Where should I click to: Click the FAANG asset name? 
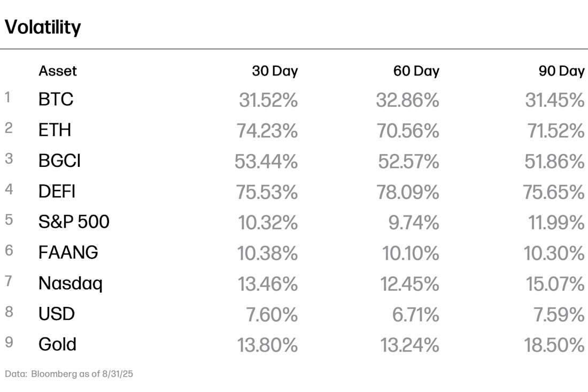[68, 252]
